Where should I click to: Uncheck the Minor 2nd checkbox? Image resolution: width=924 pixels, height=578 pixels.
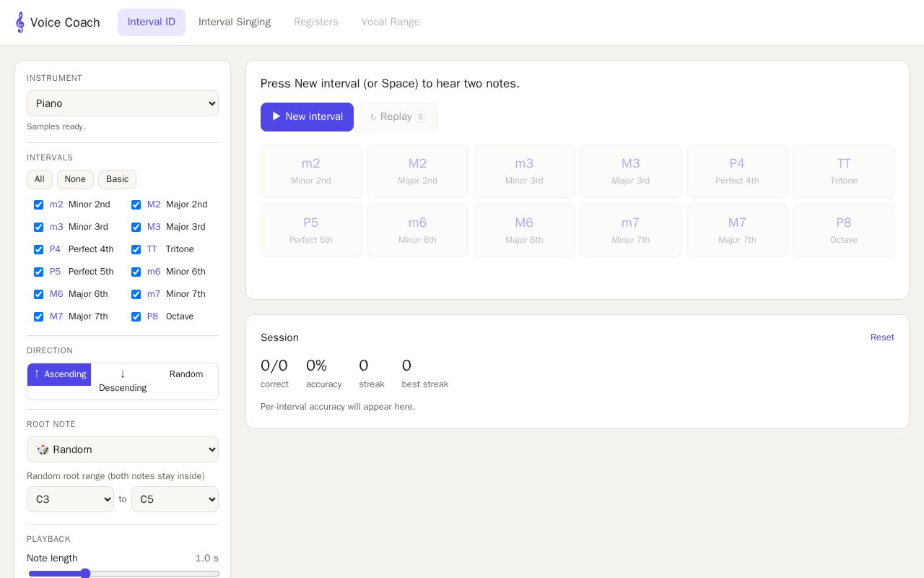click(39, 204)
